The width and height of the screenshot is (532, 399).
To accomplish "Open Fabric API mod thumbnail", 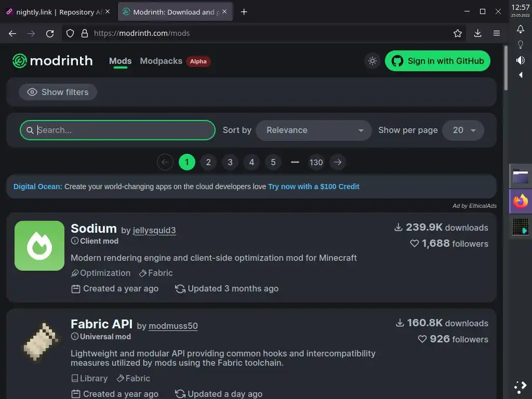I will click(39, 341).
